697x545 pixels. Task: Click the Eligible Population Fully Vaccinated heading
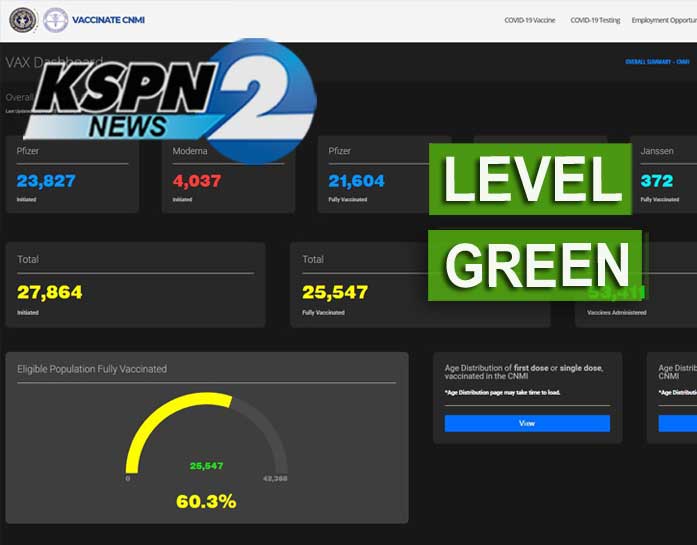(x=92, y=369)
